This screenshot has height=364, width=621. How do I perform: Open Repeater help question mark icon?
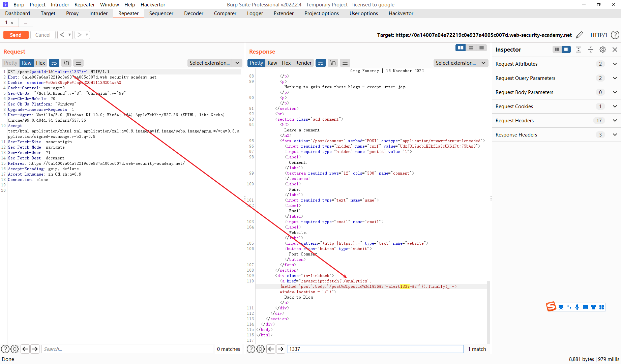click(x=615, y=35)
